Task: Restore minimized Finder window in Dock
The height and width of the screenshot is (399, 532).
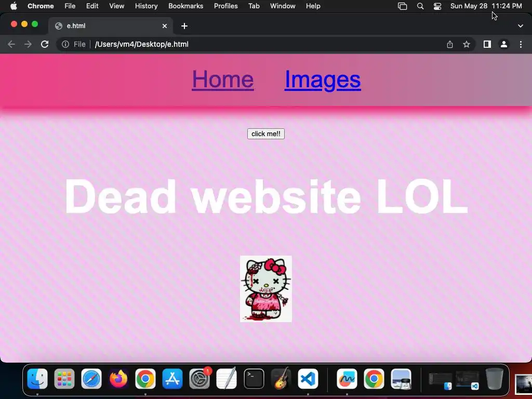Action: (440, 380)
